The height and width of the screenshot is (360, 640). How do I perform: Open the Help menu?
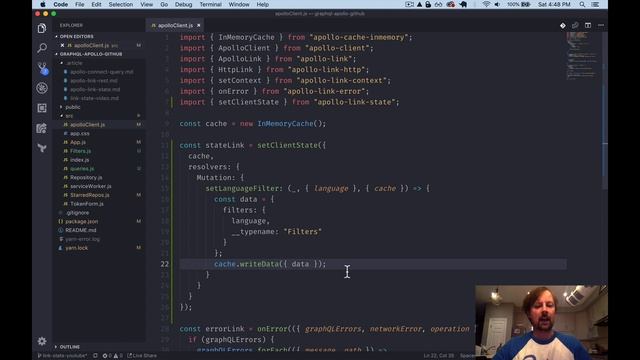click(262, 4)
